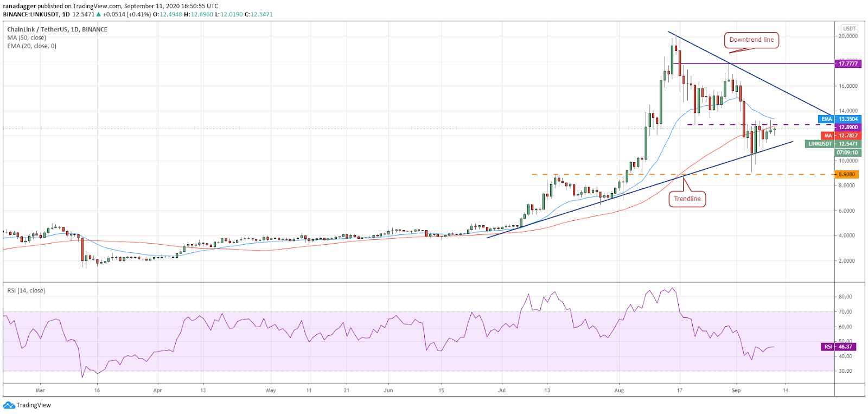Click the red MA 12.7827 price tag

click(841, 136)
